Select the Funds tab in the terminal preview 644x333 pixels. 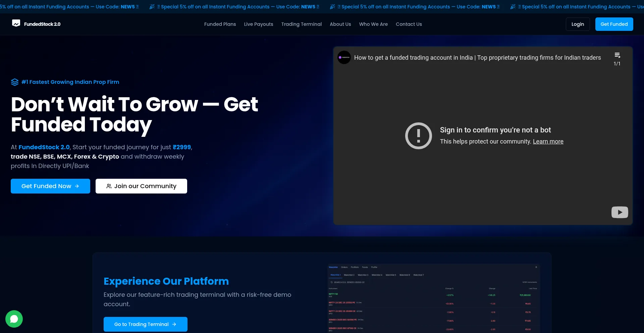(365, 267)
